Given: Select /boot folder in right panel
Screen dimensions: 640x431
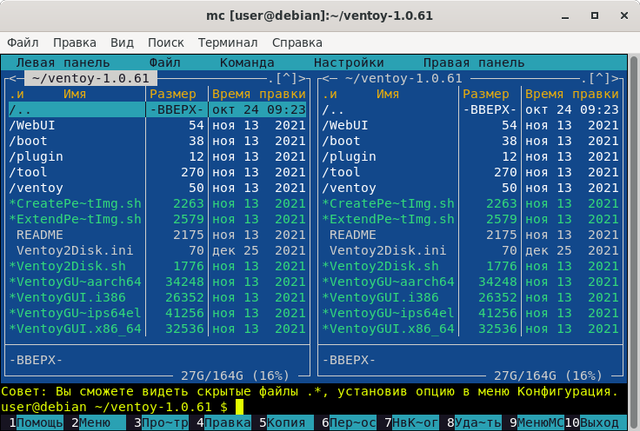Looking at the screenshot, I should (470, 141).
